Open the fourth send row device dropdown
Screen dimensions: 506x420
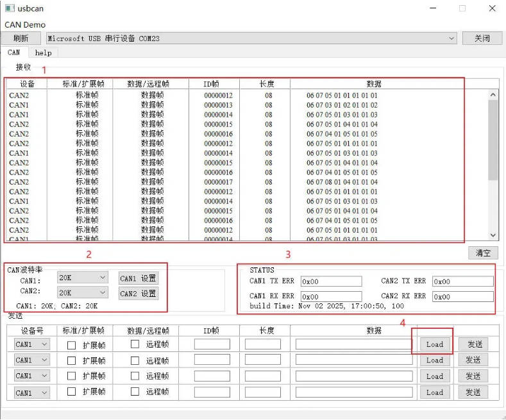pos(32,392)
